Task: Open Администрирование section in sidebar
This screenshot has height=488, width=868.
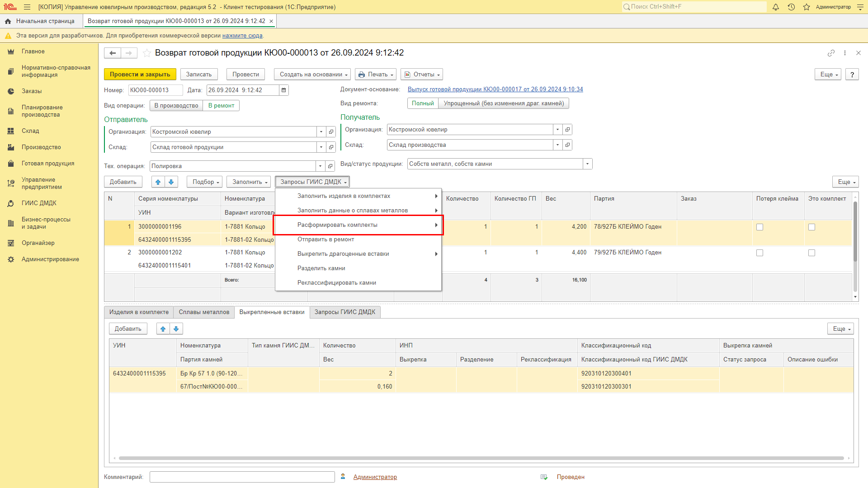Action: (50, 259)
